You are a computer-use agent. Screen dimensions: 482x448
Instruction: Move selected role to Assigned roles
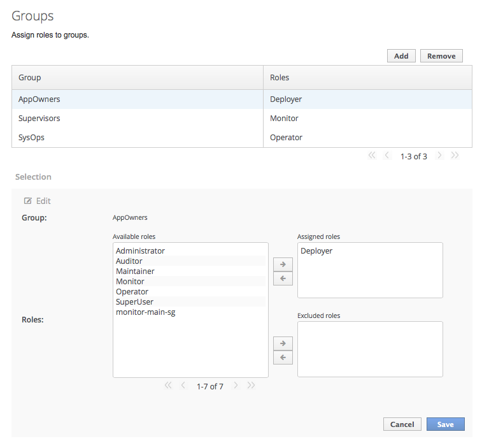(283, 263)
